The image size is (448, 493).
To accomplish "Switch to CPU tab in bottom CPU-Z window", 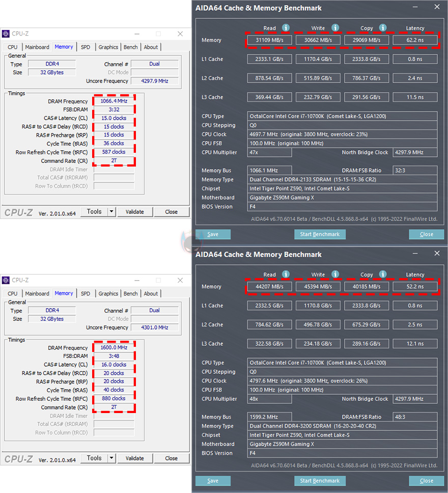I will coord(13,294).
